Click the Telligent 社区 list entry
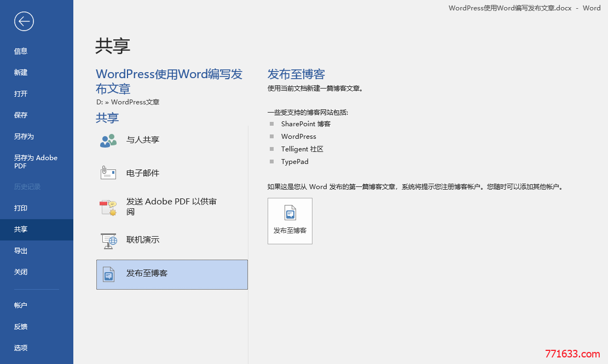 pyautogui.click(x=302, y=149)
